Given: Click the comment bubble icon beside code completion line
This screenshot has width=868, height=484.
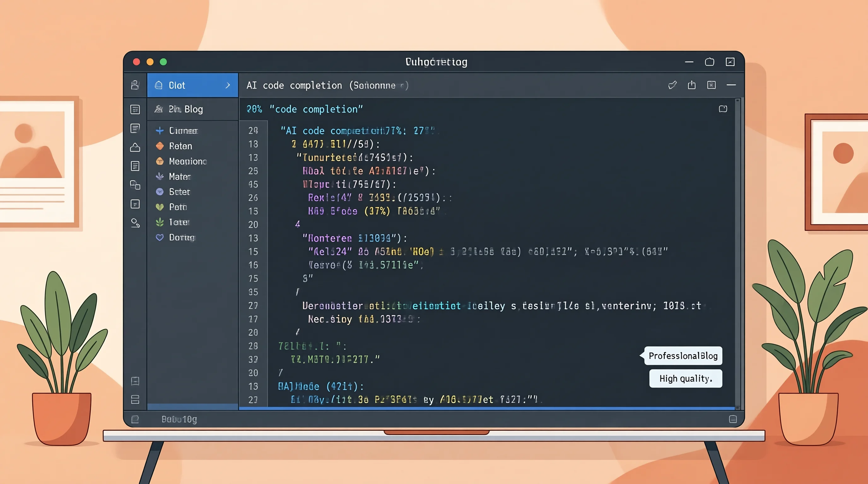Looking at the screenshot, I should point(723,109).
